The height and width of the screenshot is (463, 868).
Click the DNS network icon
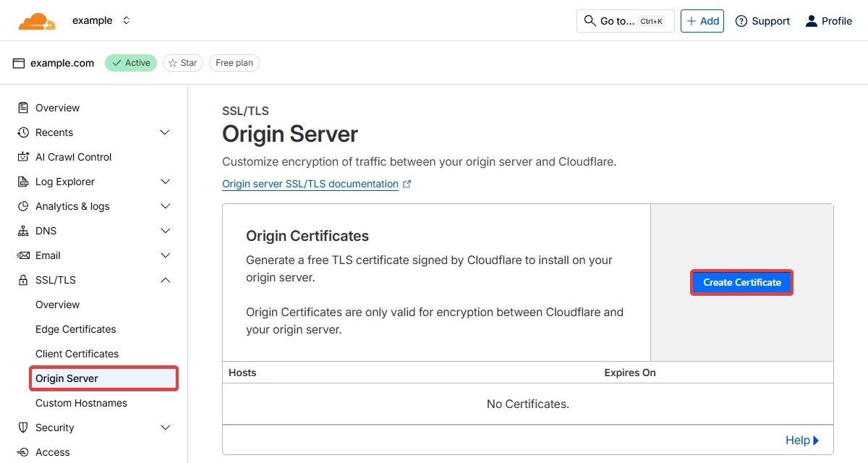point(23,231)
